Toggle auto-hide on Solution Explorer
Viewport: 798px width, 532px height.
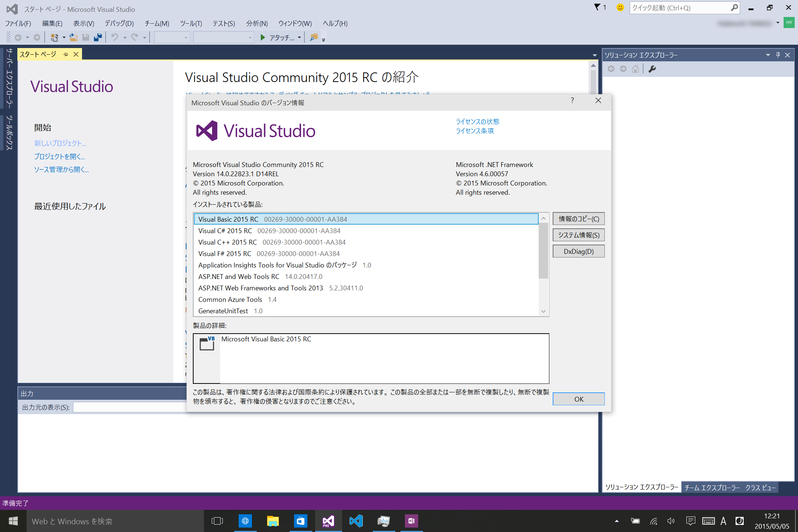(x=777, y=55)
